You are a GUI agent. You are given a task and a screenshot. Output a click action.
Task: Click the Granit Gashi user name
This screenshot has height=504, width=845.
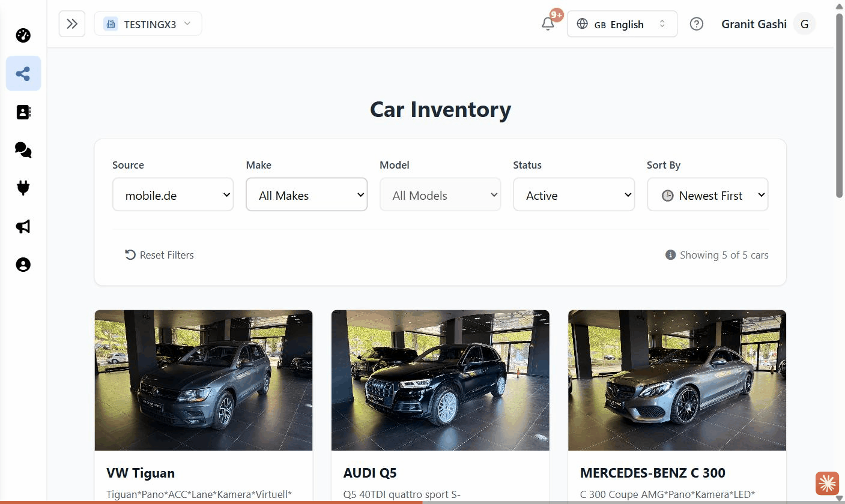(x=754, y=24)
